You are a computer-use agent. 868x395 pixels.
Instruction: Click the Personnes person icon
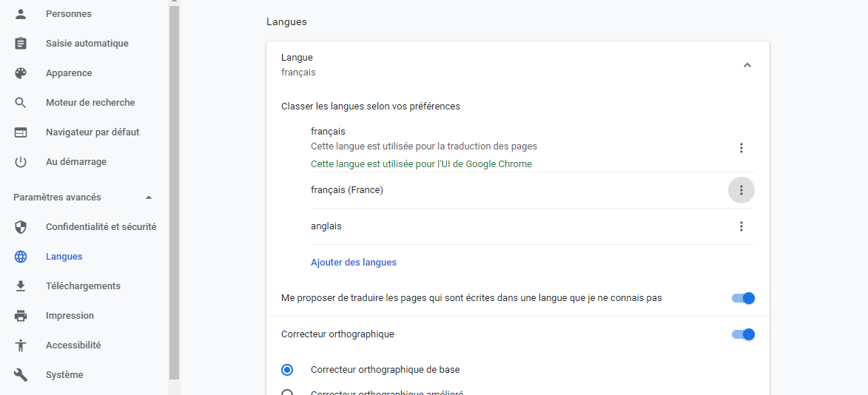[x=21, y=14]
